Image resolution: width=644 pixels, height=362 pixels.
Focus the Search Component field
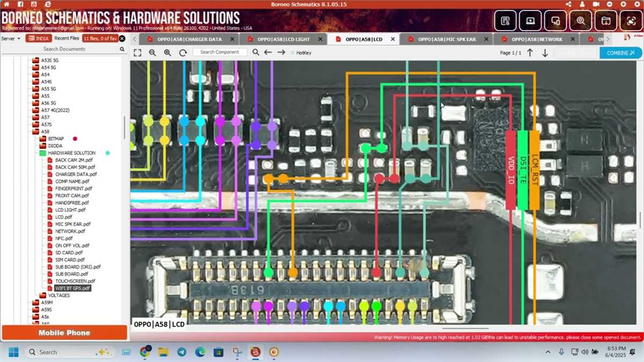pos(219,52)
